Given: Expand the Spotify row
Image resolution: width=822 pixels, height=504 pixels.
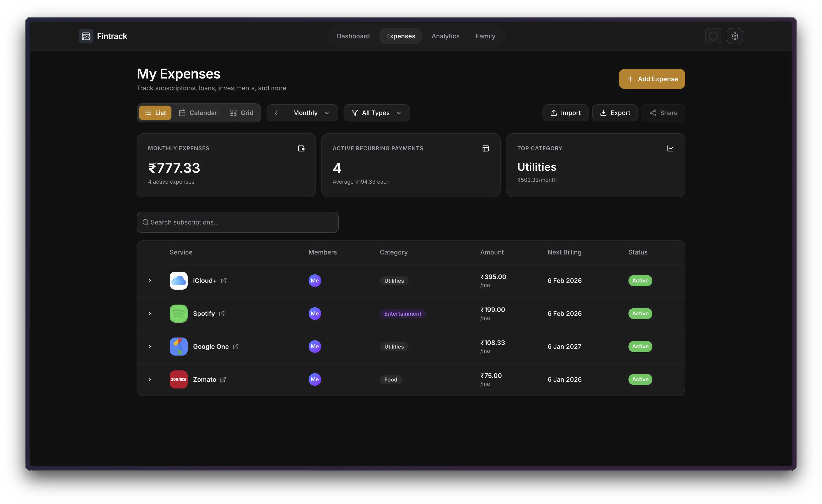Looking at the screenshot, I should tap(150, 314).
